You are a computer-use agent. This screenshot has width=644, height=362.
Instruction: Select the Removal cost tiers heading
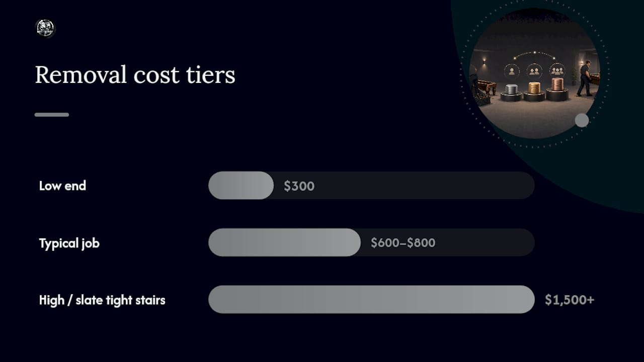click(x=135, y=75)
